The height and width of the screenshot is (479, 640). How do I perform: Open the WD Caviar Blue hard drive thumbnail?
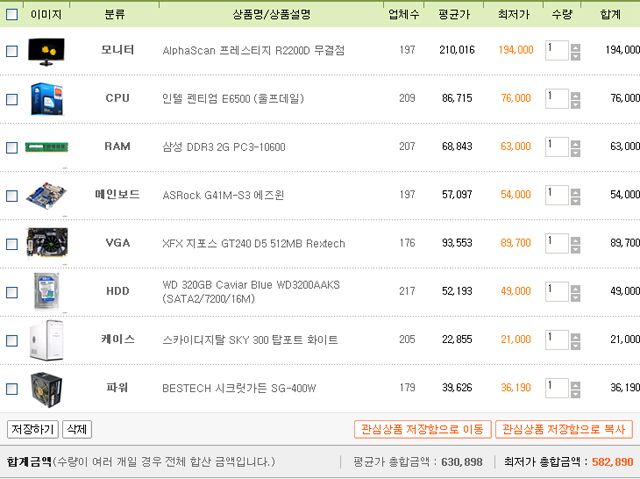[x=47, y=291]
